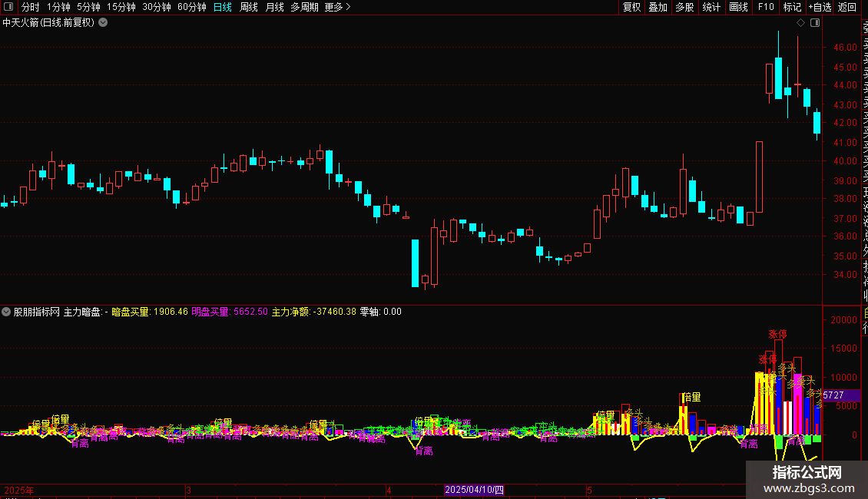Click the 明盘买里 indicator value
Viewport: 868px width, 499px height.
[x=230, y=312]
